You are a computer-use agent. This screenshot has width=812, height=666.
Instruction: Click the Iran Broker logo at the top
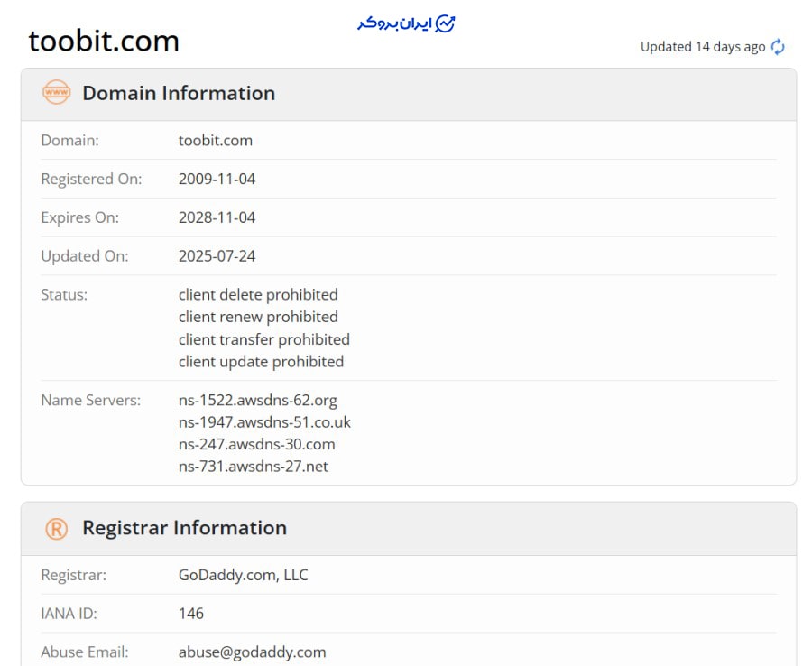pyautogui.click(x=404, y=23)
